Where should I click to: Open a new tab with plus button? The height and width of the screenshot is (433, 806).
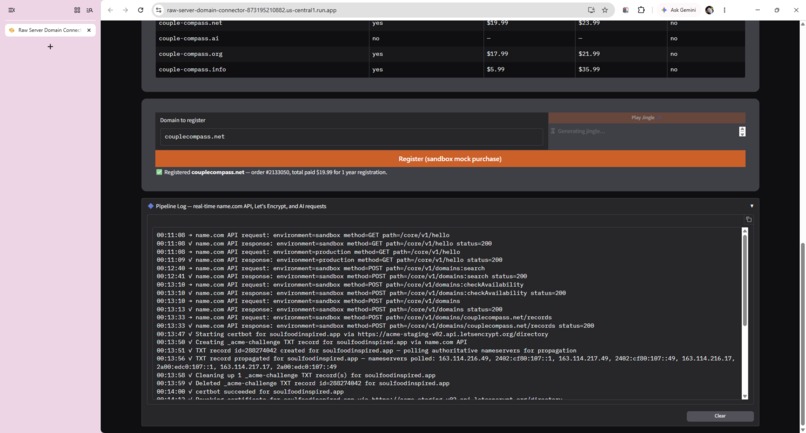[50, 46]
